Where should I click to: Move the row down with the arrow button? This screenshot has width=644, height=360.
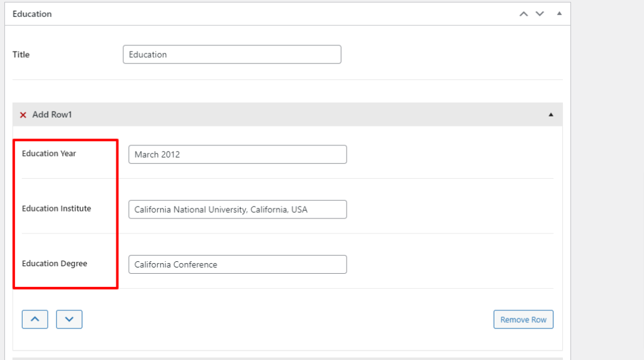point(69,320)
